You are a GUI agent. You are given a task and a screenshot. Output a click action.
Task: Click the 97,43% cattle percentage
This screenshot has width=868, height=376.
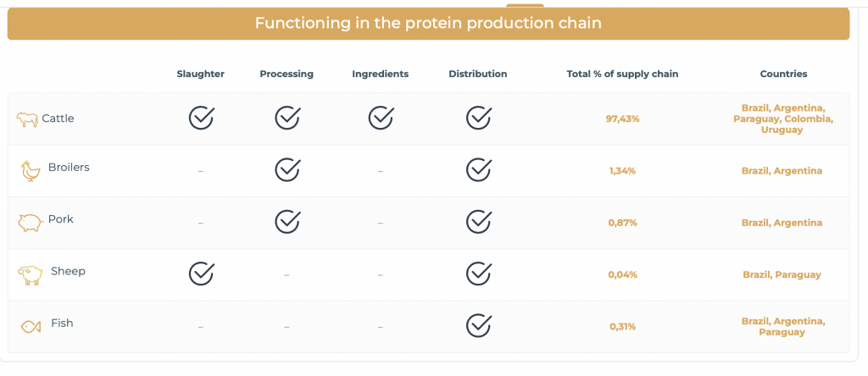click(622, 119)
